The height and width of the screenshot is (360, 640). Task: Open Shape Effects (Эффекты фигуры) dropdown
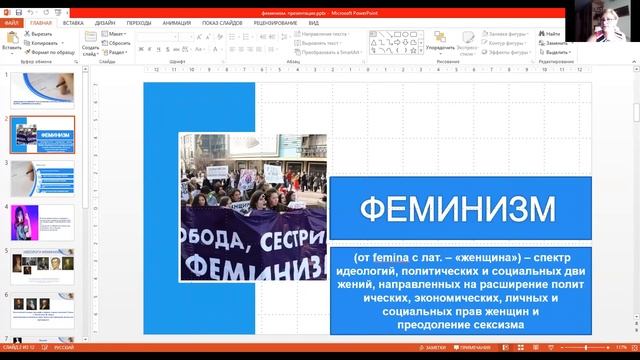click(x=506, y=52)
